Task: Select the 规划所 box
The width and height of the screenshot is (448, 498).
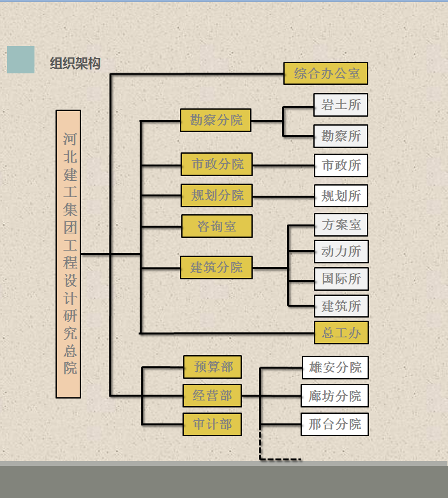Action: click(341, 196)
